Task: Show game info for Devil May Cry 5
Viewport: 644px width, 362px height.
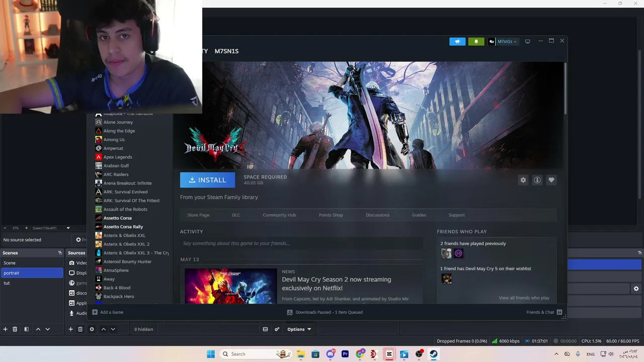Action: click(x=537, y=180)
